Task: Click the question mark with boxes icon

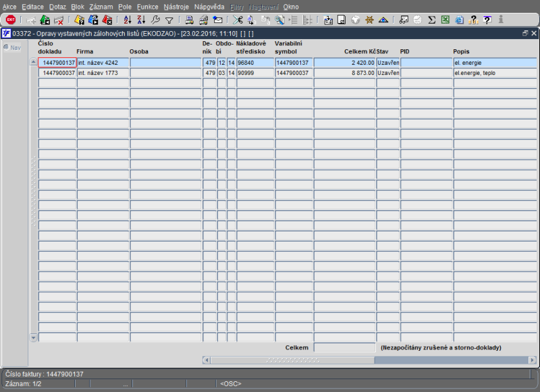Action: pos(474,20)
